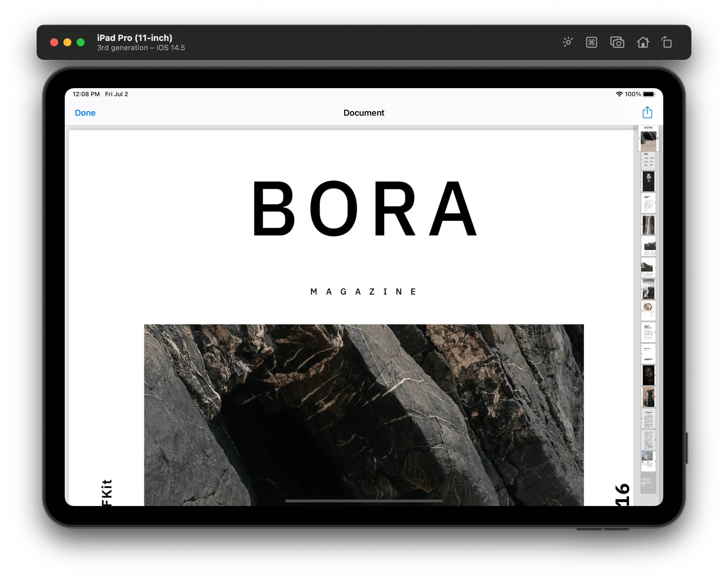Tap the Wi-Fi status icon
This screenshot has height=583, width=728.
point(619,94)
